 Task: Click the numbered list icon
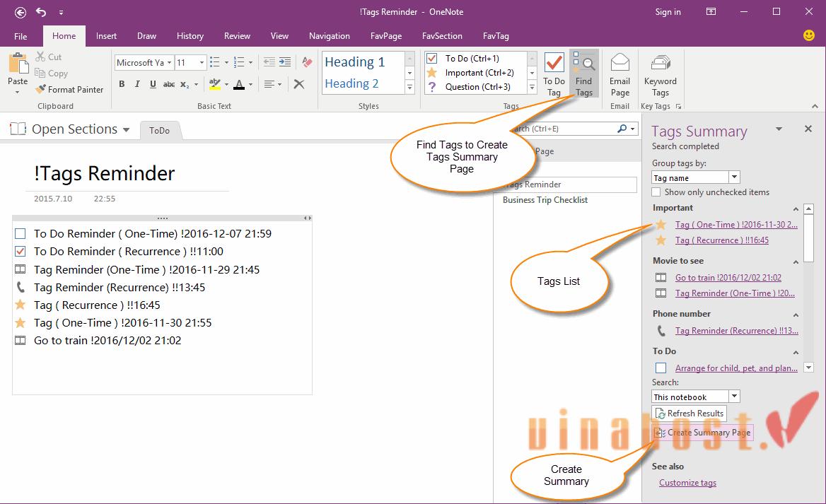coord(239,62)
